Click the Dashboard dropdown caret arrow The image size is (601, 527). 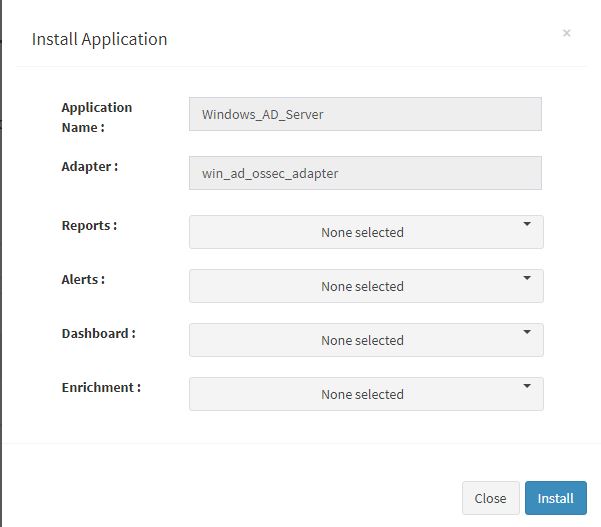pyautogui.click(x=527, y=332)
